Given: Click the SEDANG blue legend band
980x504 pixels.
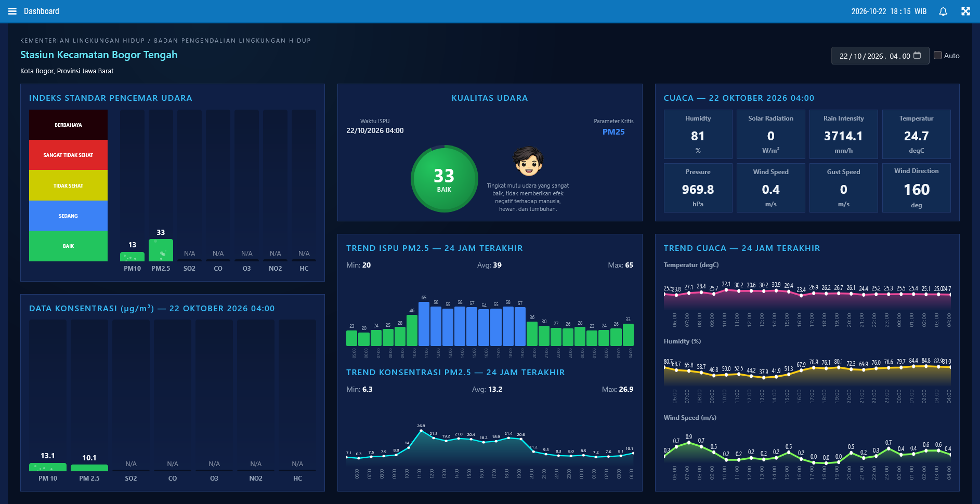Looking at the screenshot, I should click(68, 216).
